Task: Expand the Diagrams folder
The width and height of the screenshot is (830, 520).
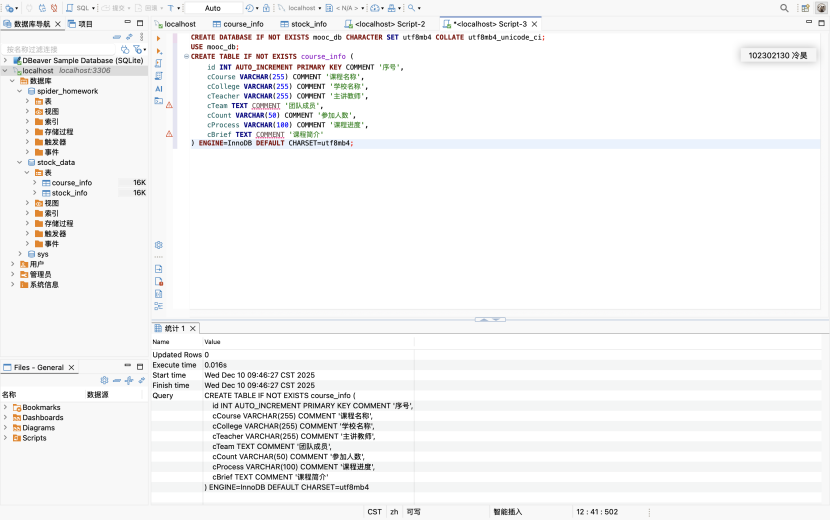Action: coord(5,427)
